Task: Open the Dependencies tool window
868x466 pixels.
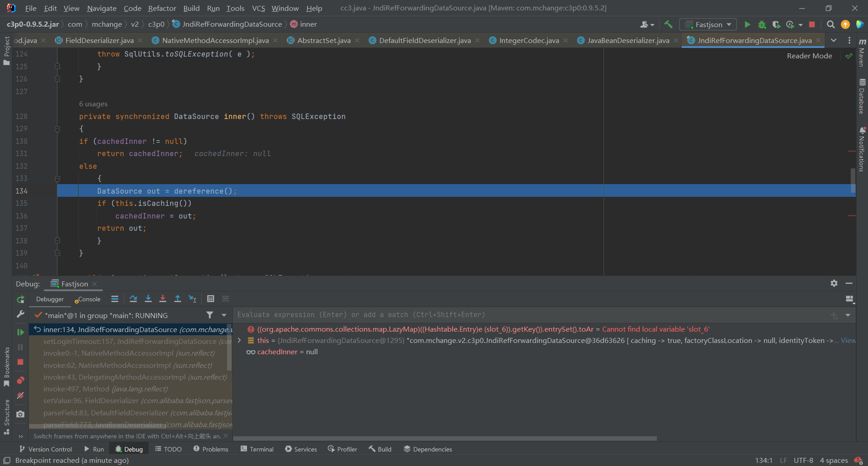Action: point(428,449)
